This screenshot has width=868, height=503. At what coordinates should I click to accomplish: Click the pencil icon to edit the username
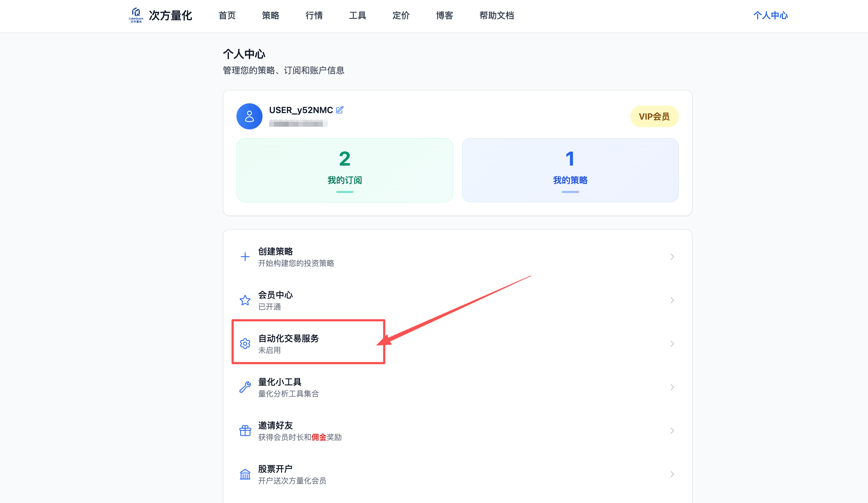click(340, 110)
